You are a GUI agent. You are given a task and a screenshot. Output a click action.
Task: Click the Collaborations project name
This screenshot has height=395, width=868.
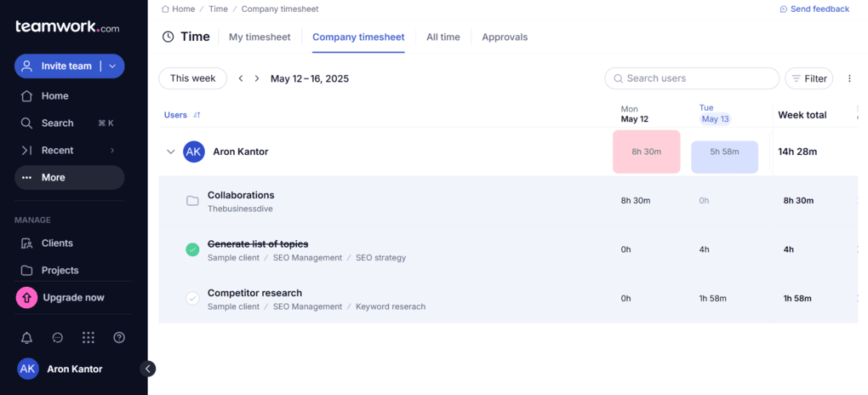coord(241,195)
